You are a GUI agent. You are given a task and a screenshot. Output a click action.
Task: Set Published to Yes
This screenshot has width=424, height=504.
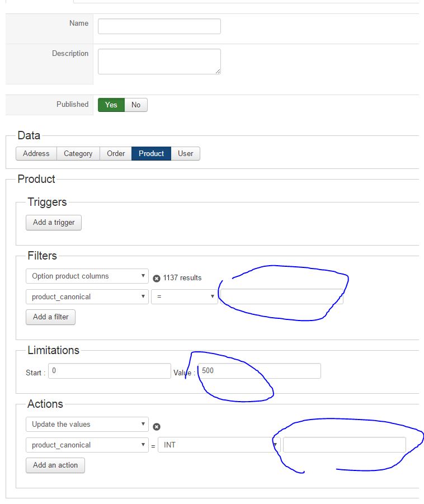(x=111, y=105)
